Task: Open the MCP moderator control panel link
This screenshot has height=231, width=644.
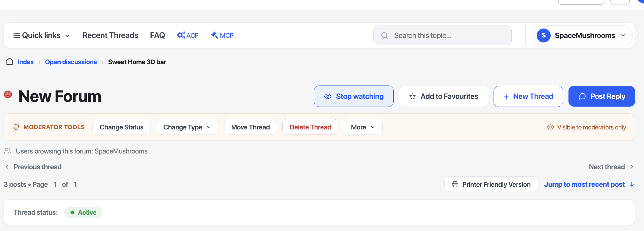Action: [222, 35]
